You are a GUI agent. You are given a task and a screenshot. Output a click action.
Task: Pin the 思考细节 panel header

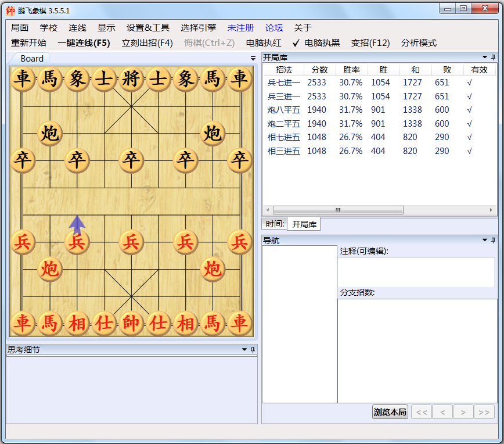(253, 349)
